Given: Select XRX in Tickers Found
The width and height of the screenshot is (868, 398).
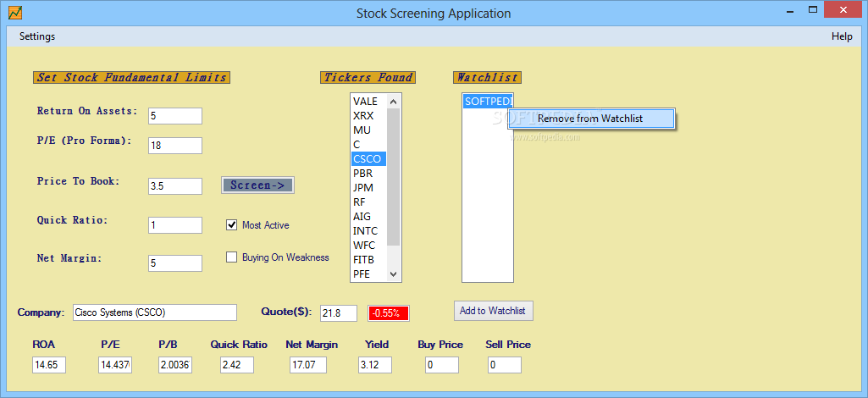Looking at the screenshot, I should click(x=368, y=116).
